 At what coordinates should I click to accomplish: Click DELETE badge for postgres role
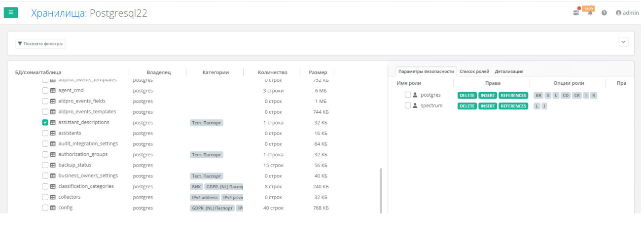(467, 95)
